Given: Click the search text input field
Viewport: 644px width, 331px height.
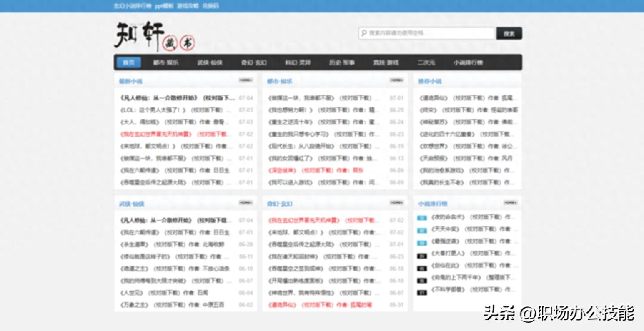Looking at the screenshot, I should [429, 33].
